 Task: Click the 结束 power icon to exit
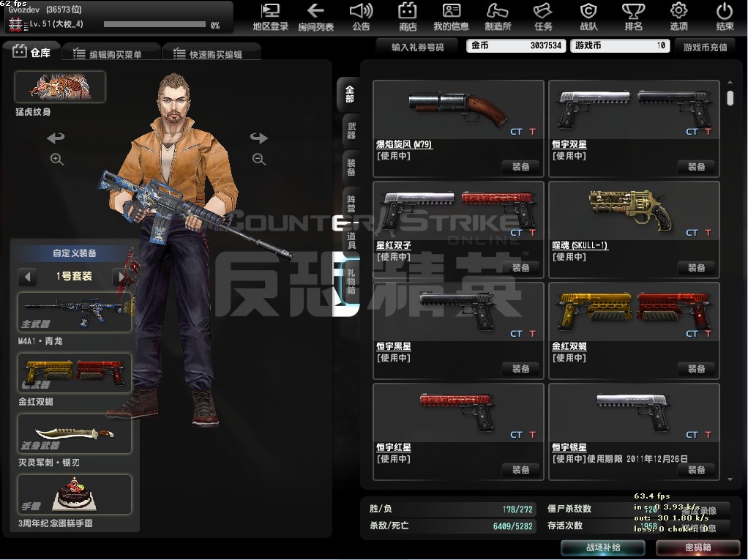click(x=724, y=17)
